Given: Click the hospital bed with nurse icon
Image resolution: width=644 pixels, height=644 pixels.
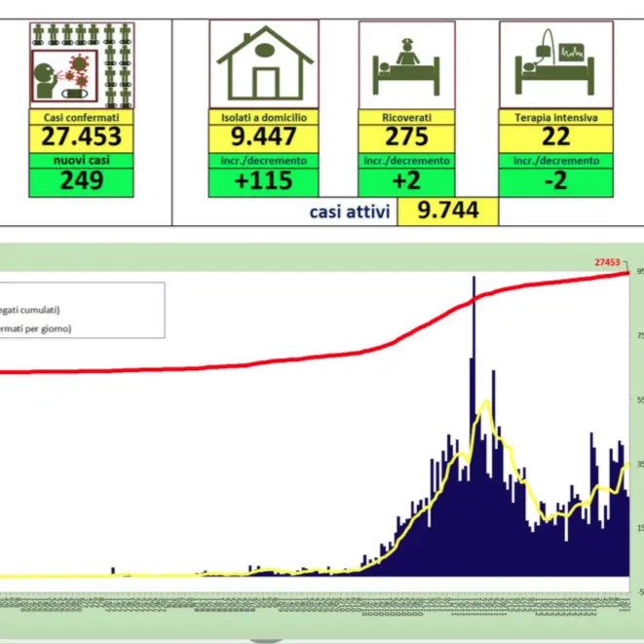Looking at the screenshot, I should (406, 63).
